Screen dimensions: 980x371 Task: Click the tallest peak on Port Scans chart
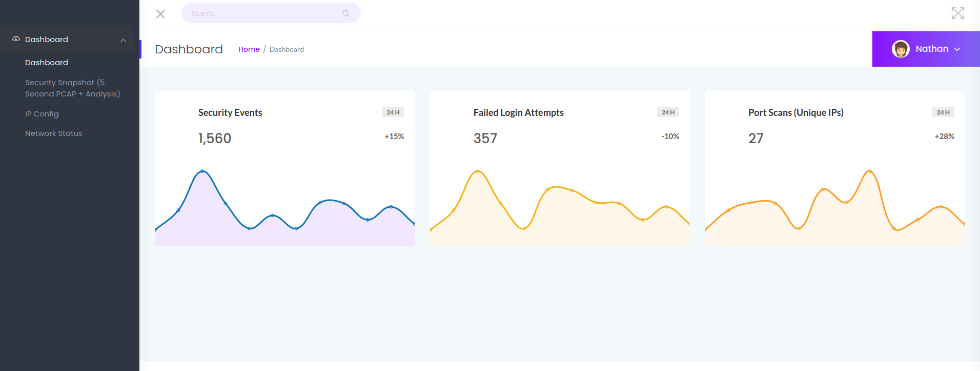pos(870,171)
